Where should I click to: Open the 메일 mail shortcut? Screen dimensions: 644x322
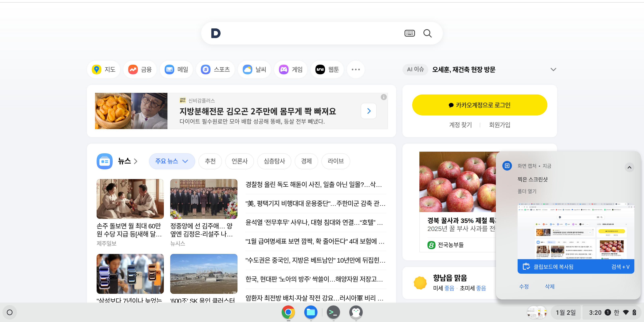pos(176,69)
